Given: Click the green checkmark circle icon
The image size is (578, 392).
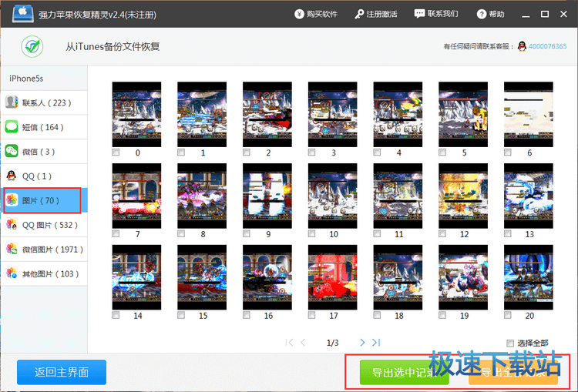Looking at the screenshot, I should (32, 46).
